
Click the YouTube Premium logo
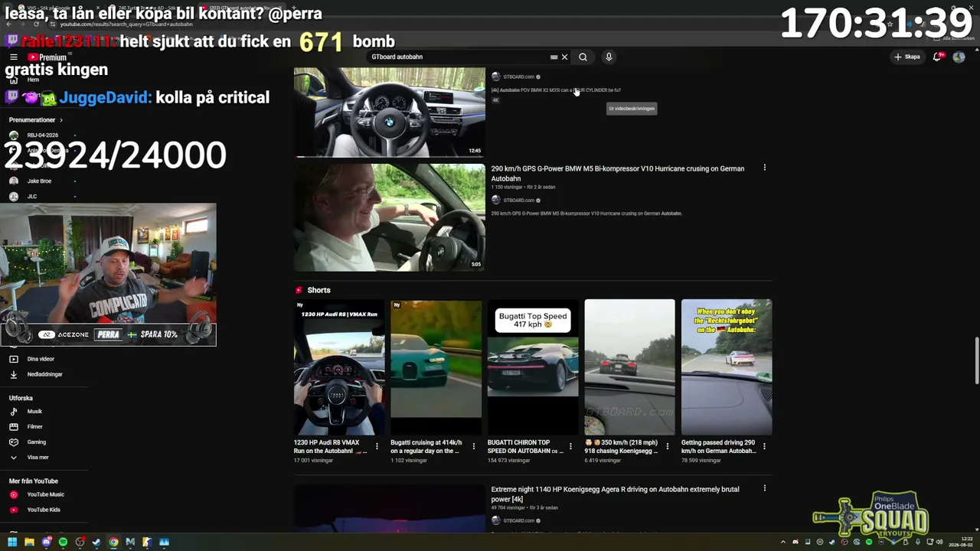47,57
